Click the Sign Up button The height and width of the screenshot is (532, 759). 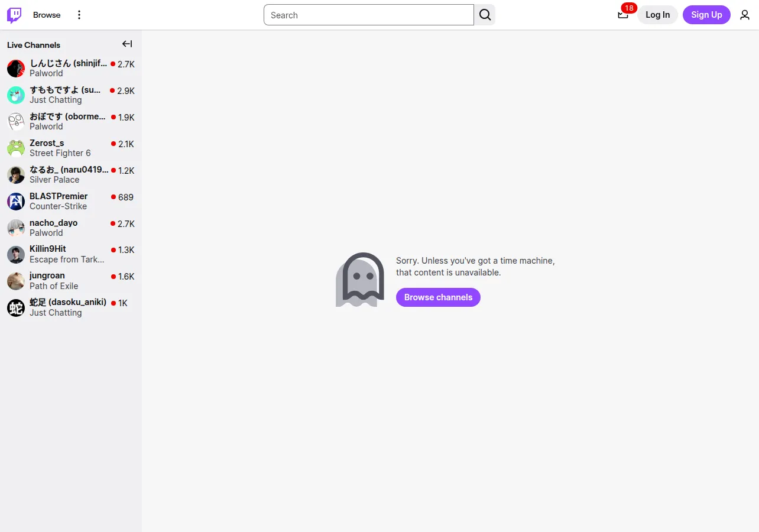706,15
